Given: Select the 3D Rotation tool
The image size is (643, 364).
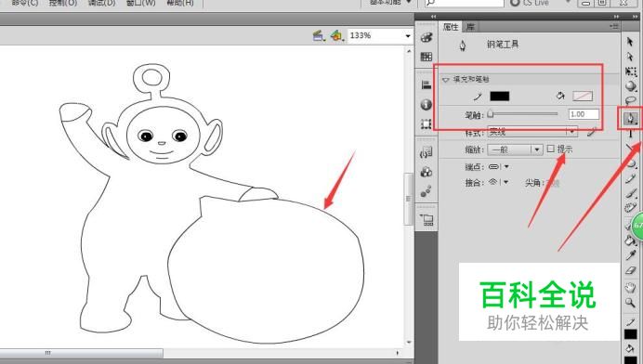Looking at the screenshot, I should 631,85.
